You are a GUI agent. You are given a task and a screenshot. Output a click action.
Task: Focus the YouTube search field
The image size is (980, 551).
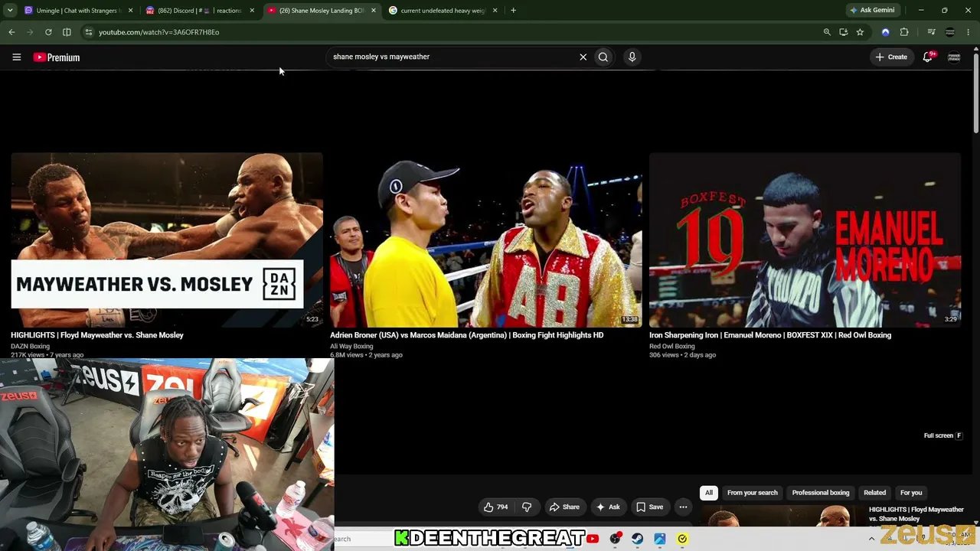(452, 57)
